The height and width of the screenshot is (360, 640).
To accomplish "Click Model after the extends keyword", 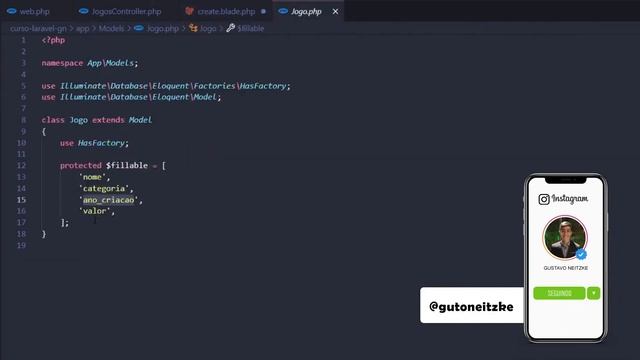I will [x=140, y=120].
